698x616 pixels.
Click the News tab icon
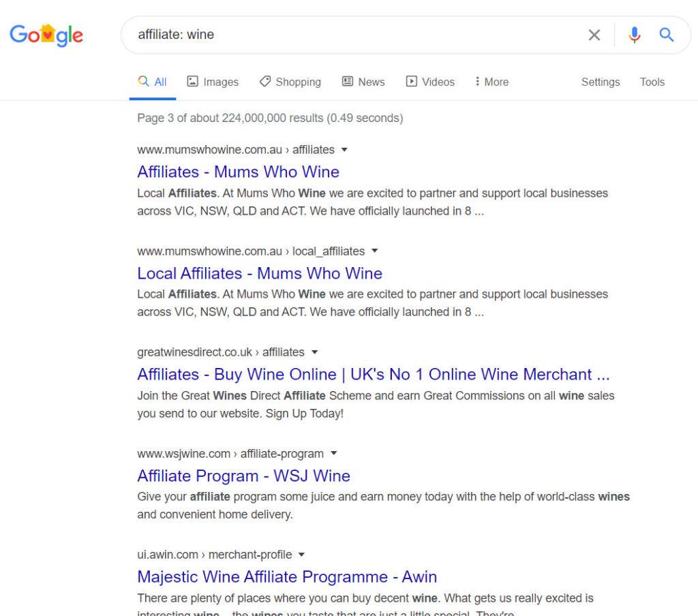pos(348,81)
